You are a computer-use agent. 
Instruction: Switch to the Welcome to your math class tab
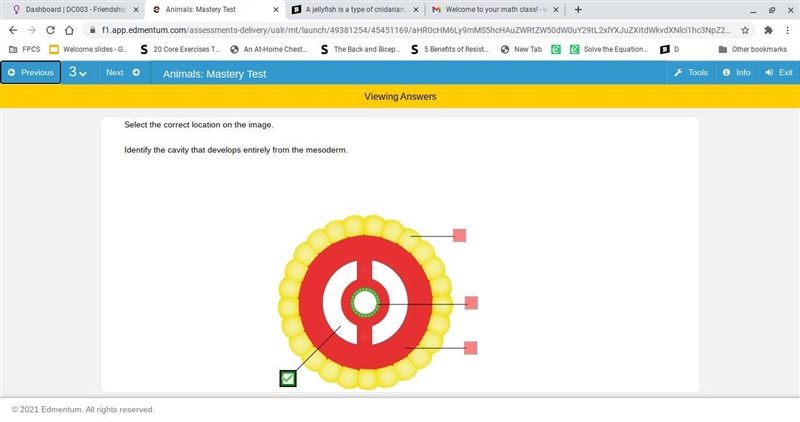(x=495, y=10)
